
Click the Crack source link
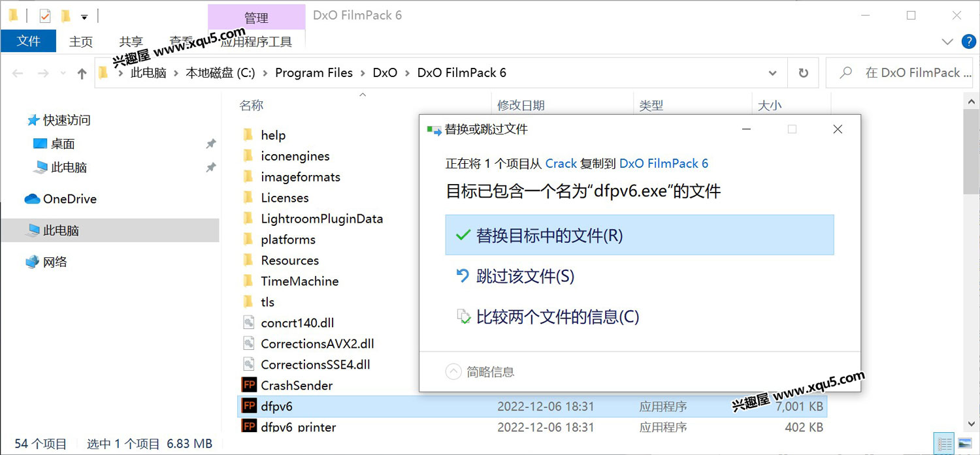pyautogui.click(x=561, y=163)
